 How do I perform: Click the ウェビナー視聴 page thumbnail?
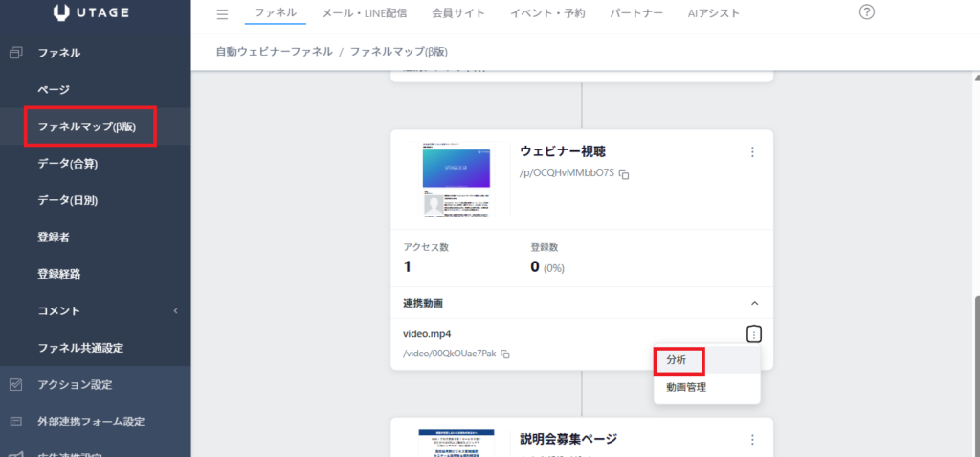tap(457, 180)
